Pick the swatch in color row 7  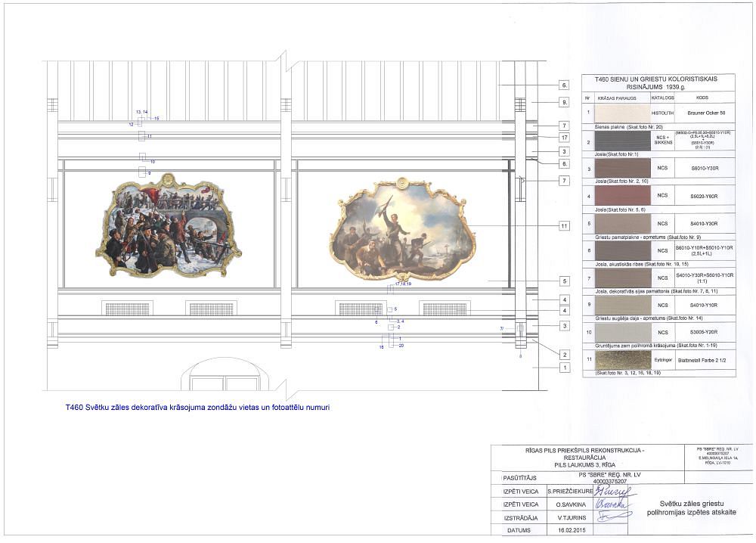[x=622, y=278]
